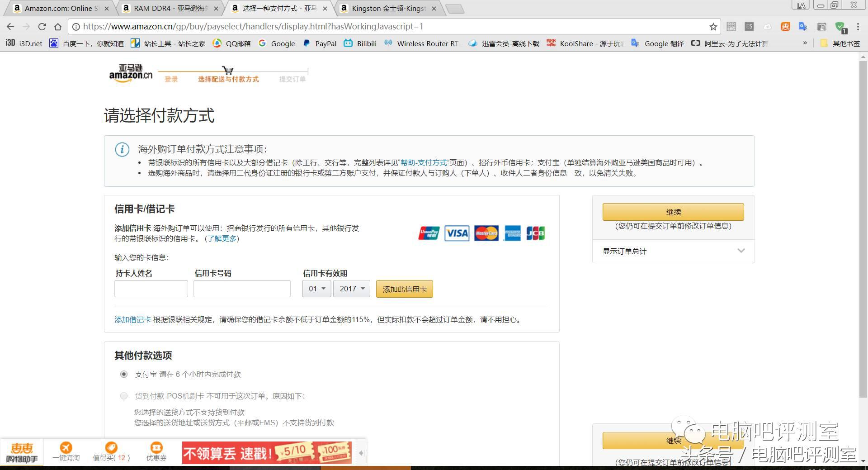
Task: Switch to the Kingston 金士顿 browser tab
Action: [387, 8]
